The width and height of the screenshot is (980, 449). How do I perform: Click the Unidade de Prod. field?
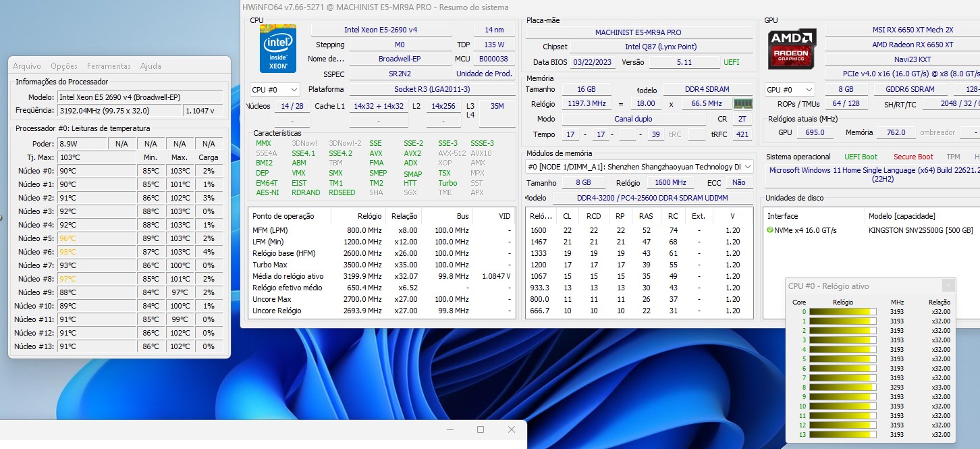(484, 74)
